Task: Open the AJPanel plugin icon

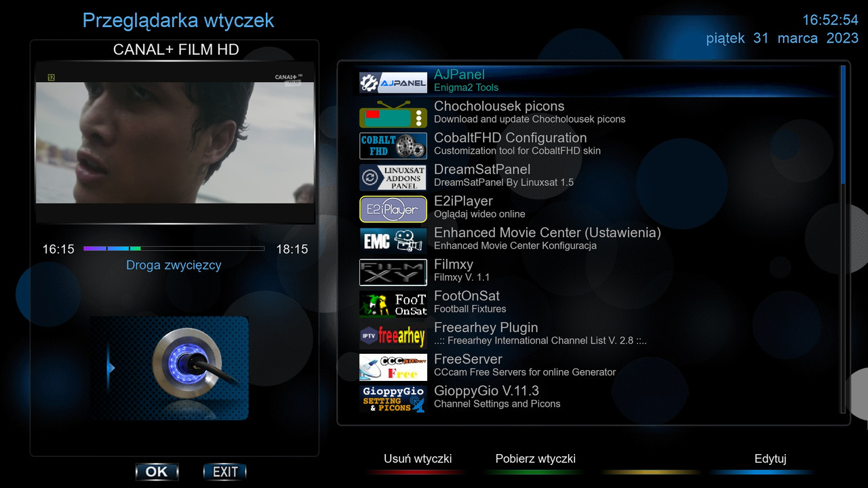Action: [x=393, y=82]
